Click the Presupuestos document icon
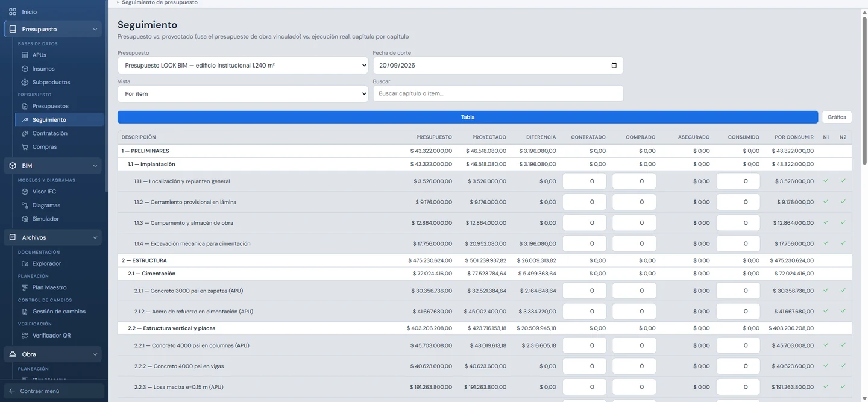This screenshot has height=402, width=868. point(25,106)
